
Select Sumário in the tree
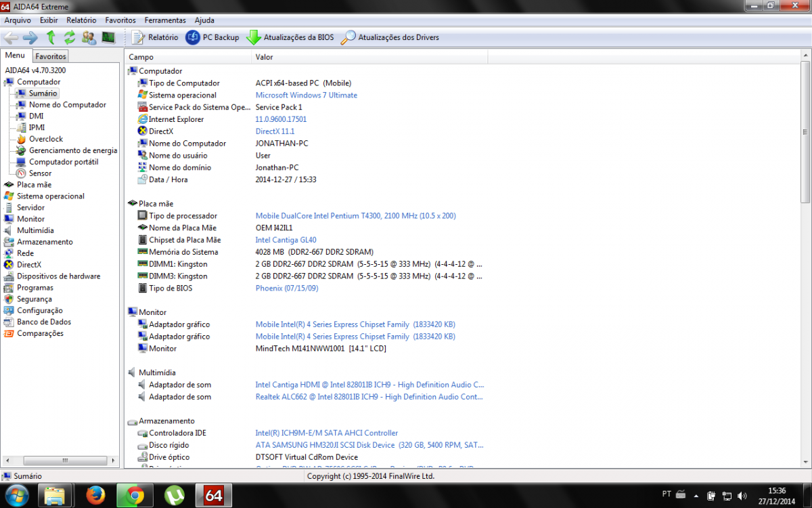coord(43,93)
